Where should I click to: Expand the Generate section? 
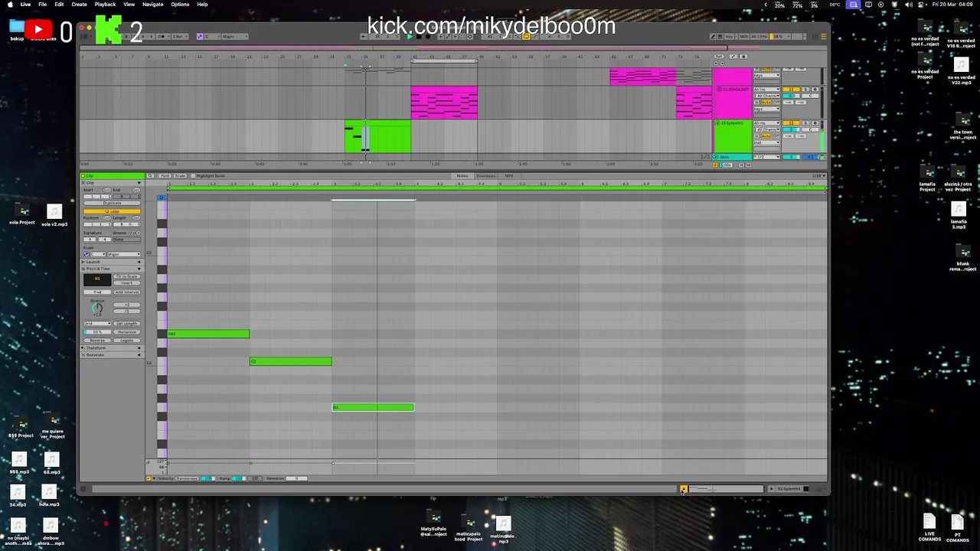pyautogui.click(x=139, y=355)
